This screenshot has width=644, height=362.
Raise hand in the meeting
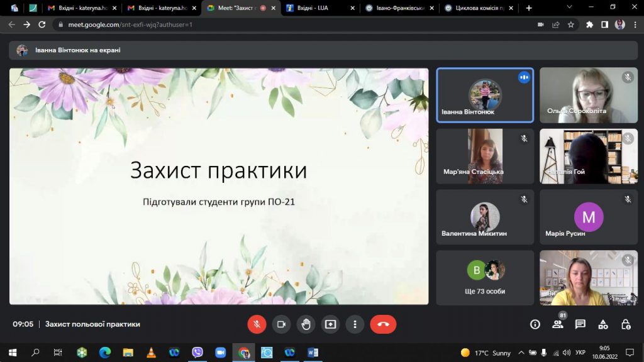tap(306, 324)
